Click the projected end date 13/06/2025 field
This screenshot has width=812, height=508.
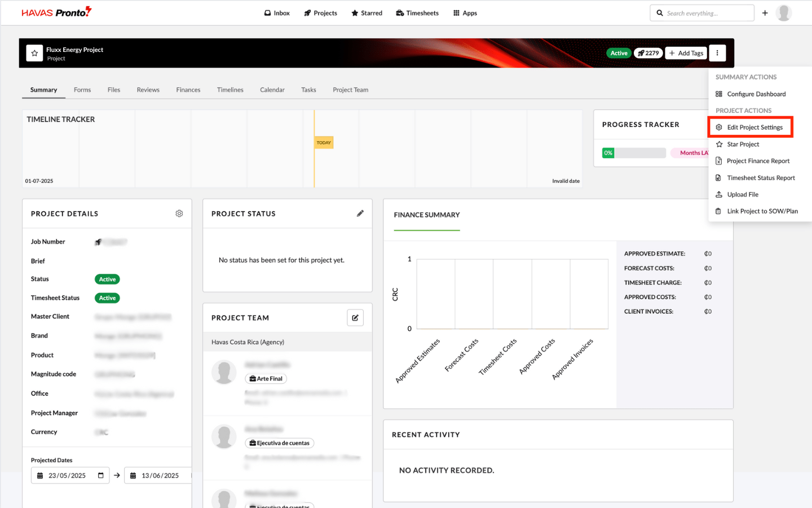(x=158, y=476)
